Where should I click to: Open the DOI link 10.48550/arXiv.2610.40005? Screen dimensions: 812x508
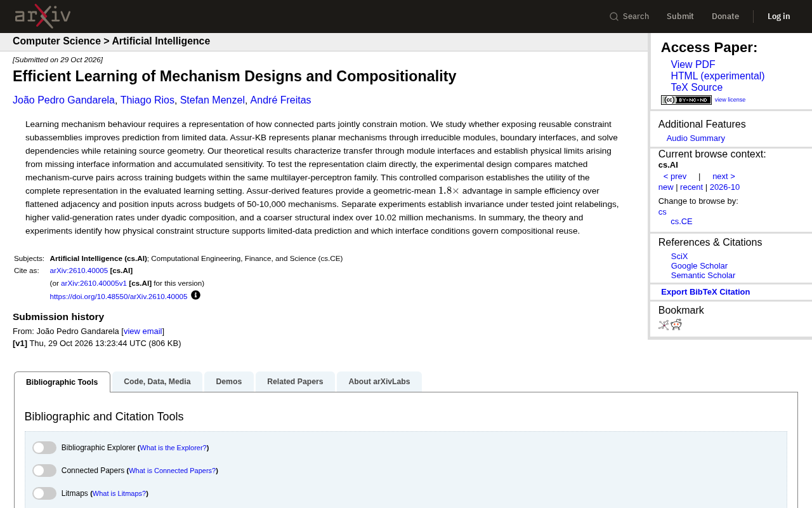(119, 297)
